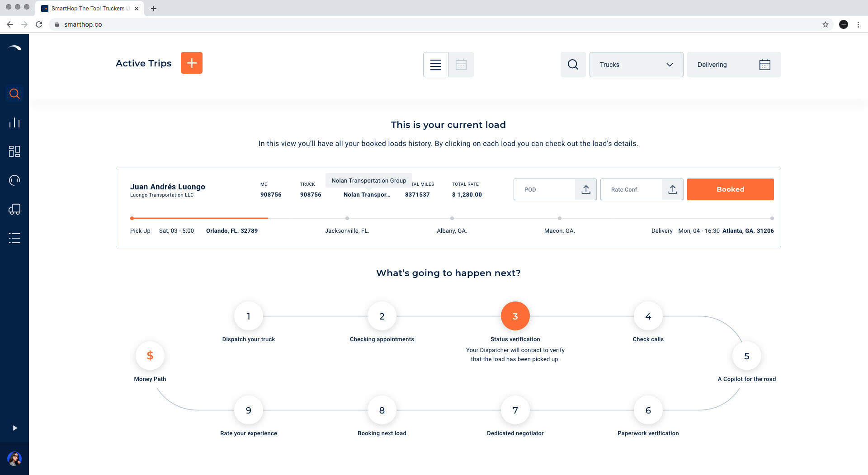Click the search icon in left sidebar
Screen dimensions: 868x475
(14, 94)
